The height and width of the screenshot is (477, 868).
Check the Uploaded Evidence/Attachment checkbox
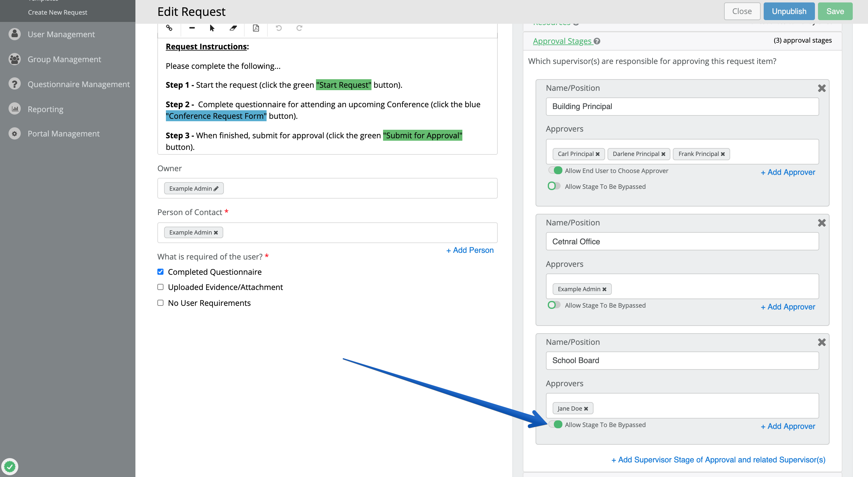160,287
